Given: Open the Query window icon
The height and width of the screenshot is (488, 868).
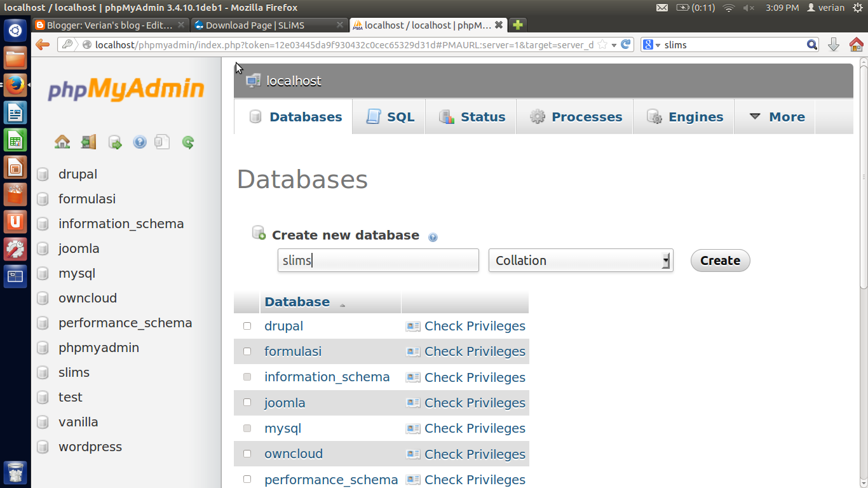Looking at the screenshot, I should [x=115, y=142].
